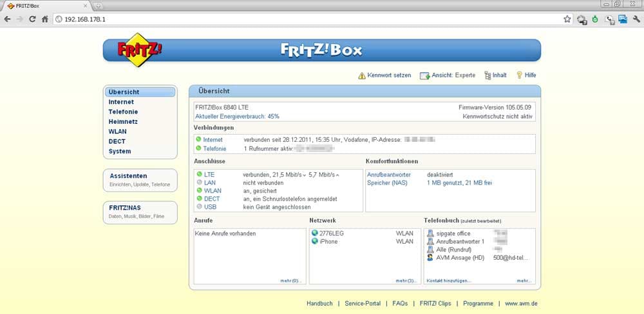The width and height of the screenshot is (644, 314).
Task: Click the browser forward arrow
Action: 20,19
